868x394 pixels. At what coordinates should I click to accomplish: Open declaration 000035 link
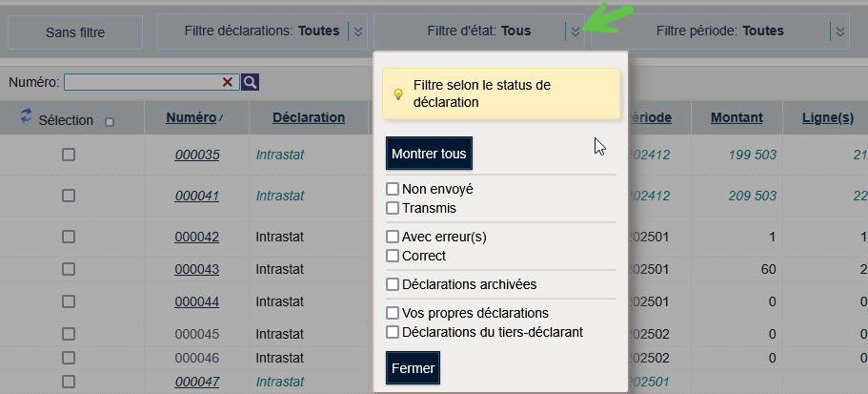(x=197, y=156)
